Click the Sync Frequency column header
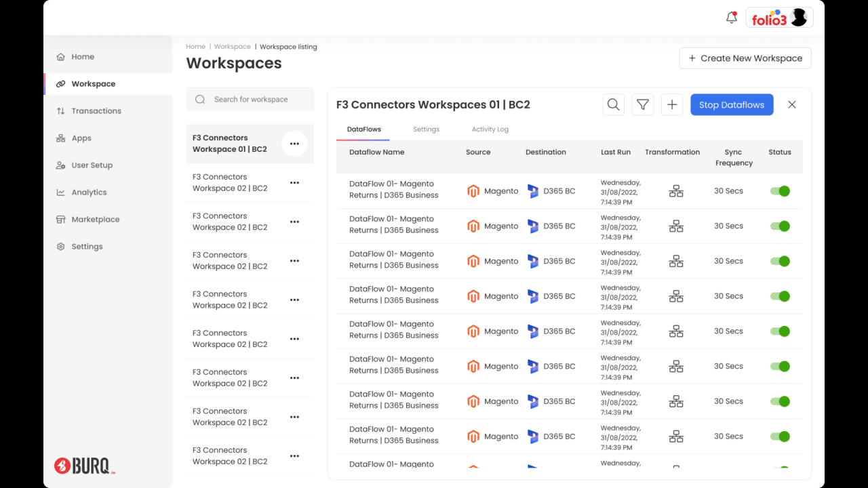Viewport: 868px width, 488px height. [x=734, y=158]
